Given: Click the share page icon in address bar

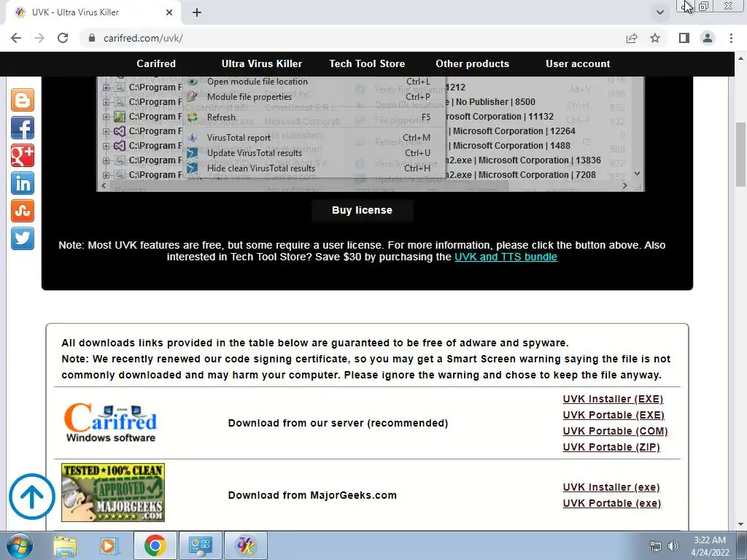Looking at the screenshot, I should point(632,38).
